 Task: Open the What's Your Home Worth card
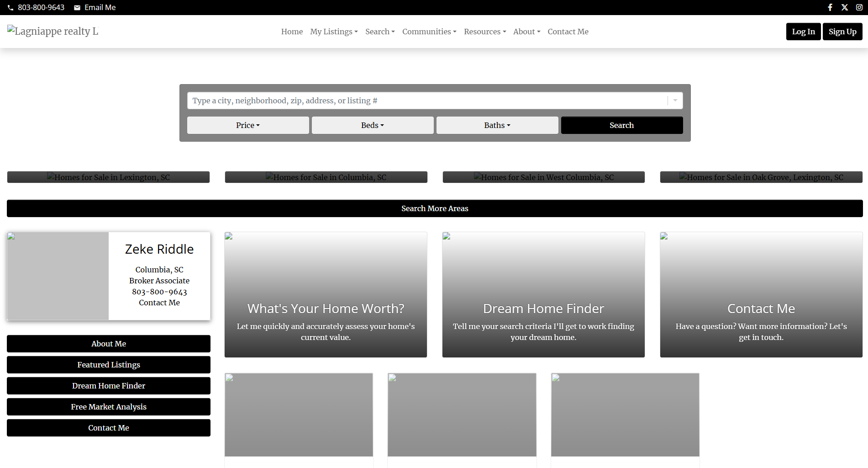coord(326,295)
